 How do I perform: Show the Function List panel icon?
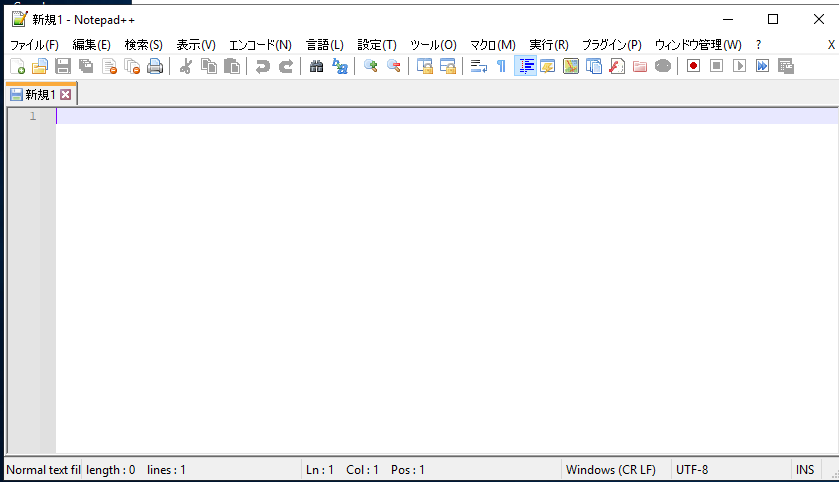(617, 66)
